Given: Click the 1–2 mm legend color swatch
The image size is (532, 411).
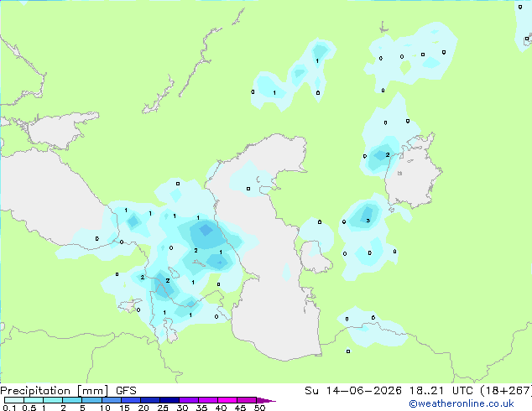Looking at the screenshot, I should click(x=53, y=400).
